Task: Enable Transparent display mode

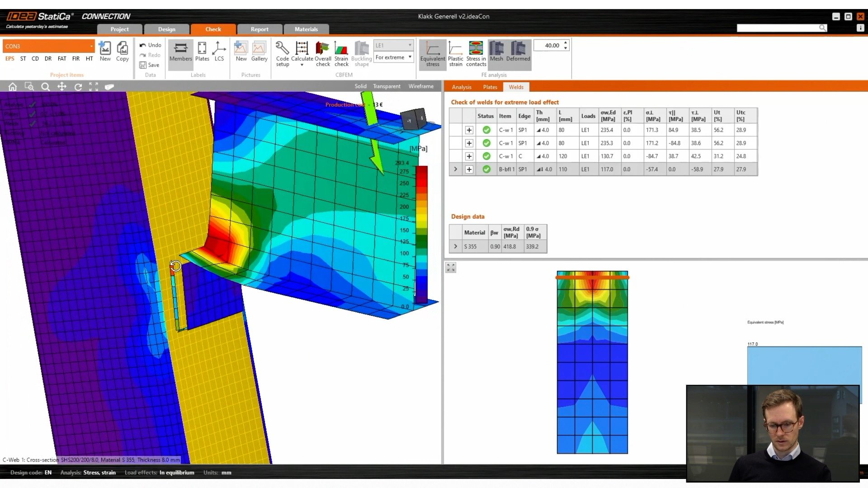Action: pyautogui.click(x=387, y=86)
